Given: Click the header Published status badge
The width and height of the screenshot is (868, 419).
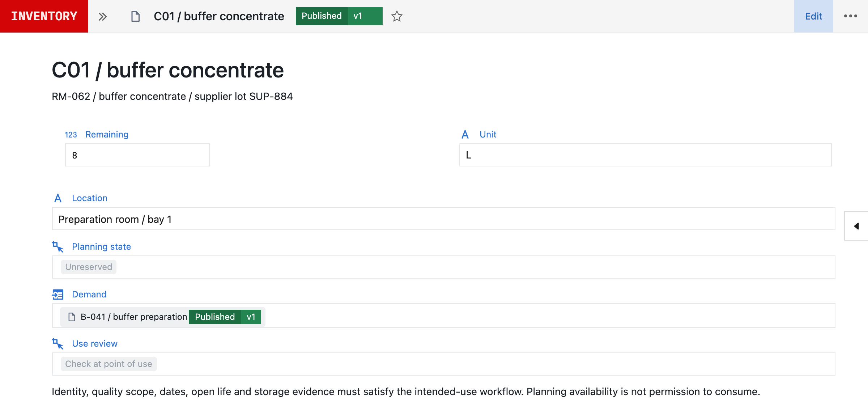Looking at the screenshot, I should coord(322,16).
